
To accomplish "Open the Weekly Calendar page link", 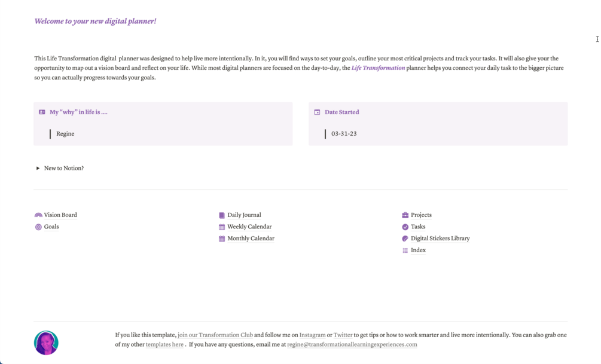I will (x=249, y=227).
